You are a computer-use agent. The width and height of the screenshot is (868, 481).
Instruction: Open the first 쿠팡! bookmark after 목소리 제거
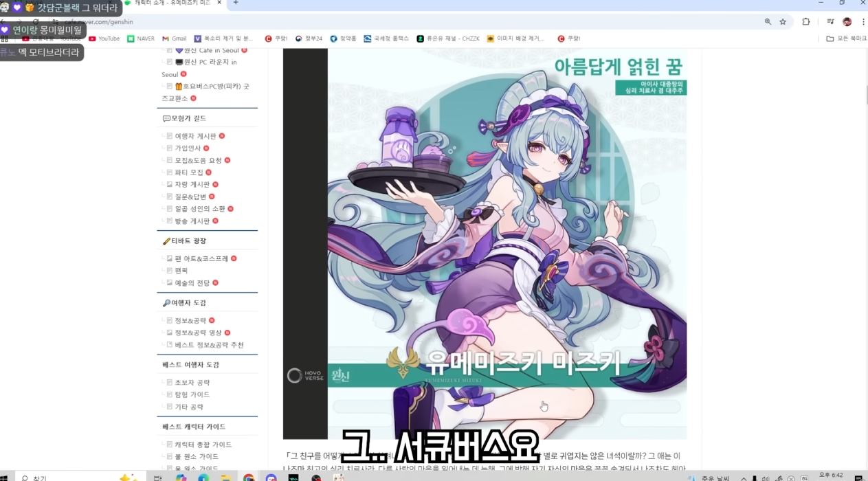click(278, 38)
